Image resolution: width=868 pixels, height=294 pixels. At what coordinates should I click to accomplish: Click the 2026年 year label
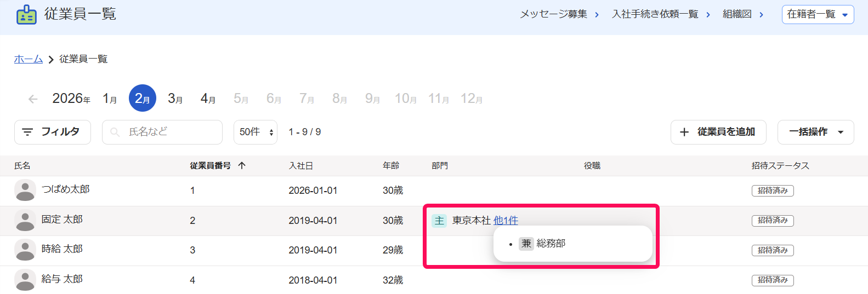[71, 99]
